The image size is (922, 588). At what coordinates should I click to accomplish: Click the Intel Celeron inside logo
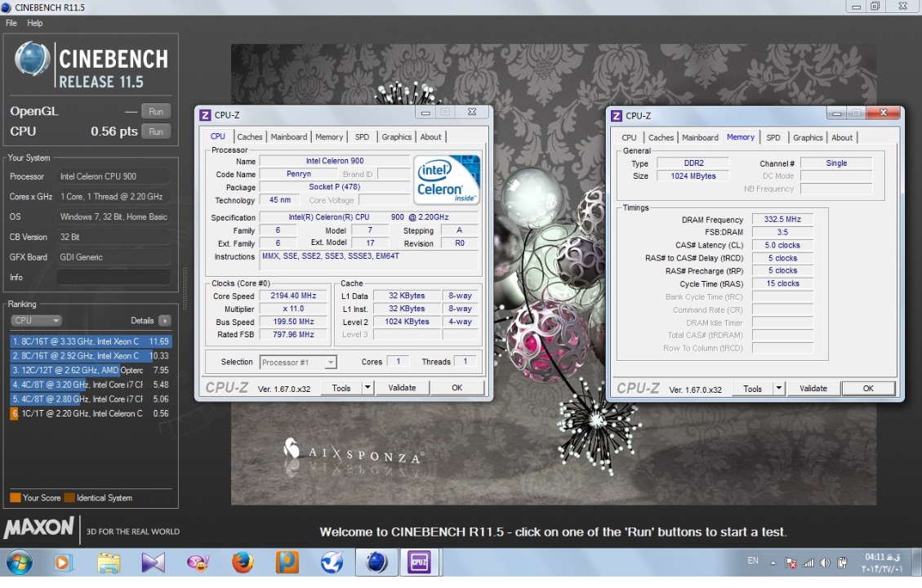tap(447, 180)
